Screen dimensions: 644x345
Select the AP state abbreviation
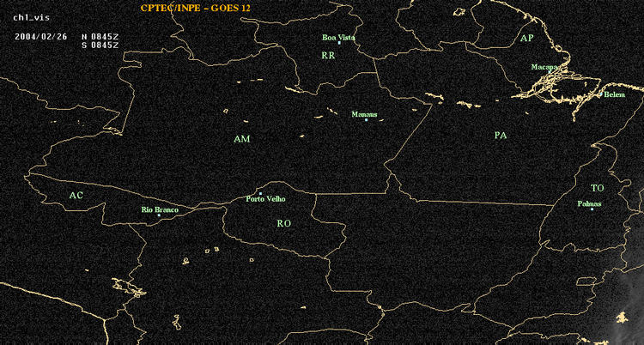[526, 39]
